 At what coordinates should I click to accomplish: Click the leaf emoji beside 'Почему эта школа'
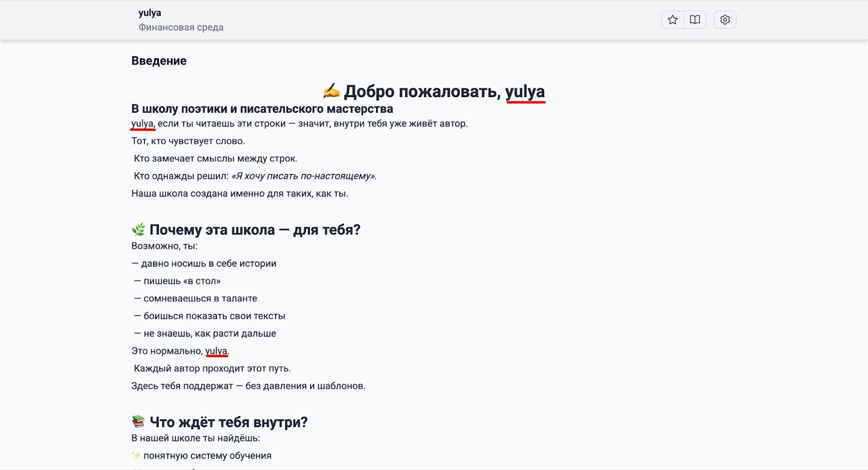point(138,230)
